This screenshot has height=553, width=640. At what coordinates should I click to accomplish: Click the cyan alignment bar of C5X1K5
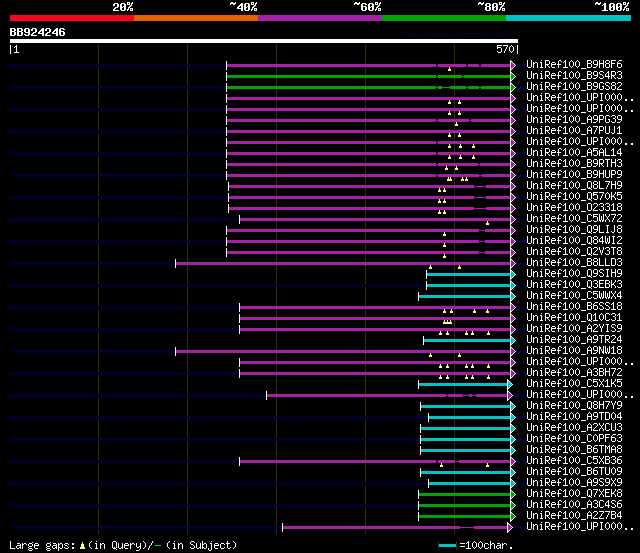(x=463, y=385)
